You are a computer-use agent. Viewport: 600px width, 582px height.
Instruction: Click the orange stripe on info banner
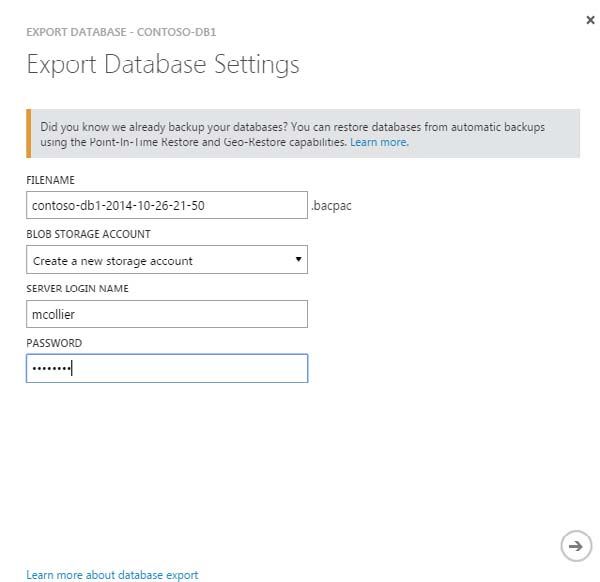[x=29, y=134]
